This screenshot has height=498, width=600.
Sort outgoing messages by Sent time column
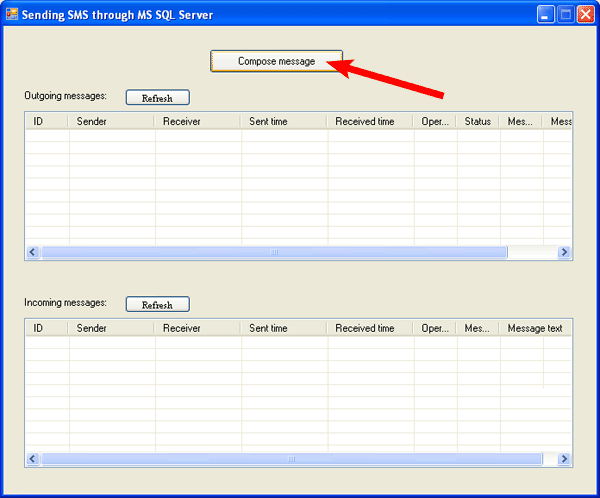[284, 121]
